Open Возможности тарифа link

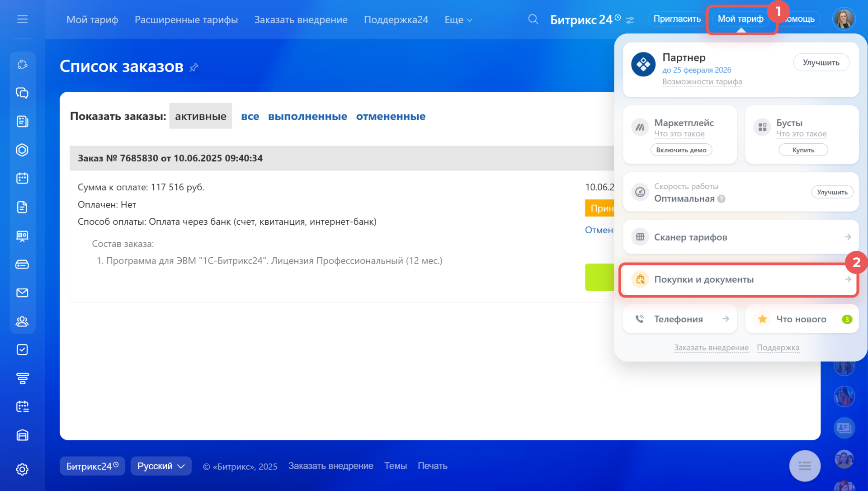coord(702,82)
